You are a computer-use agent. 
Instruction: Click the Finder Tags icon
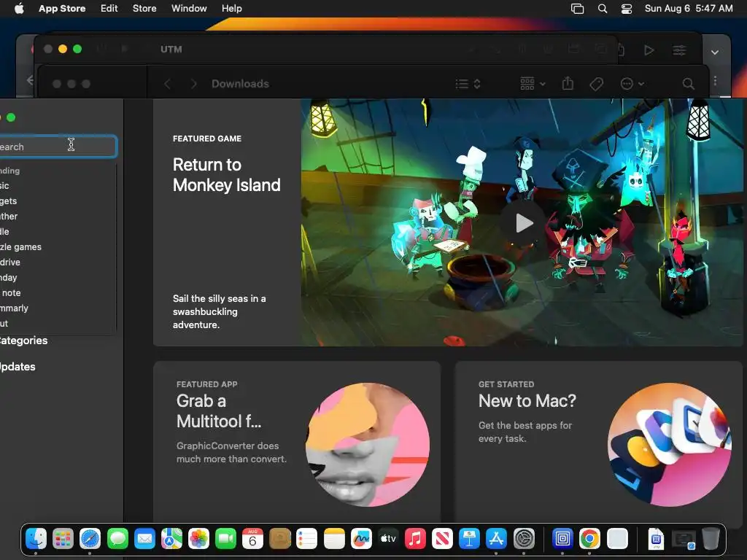597,84
